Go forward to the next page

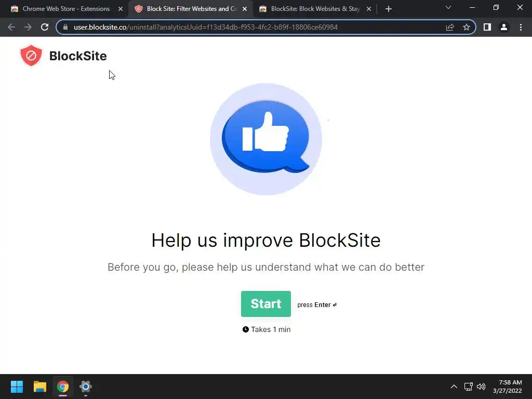coord(28,27)
